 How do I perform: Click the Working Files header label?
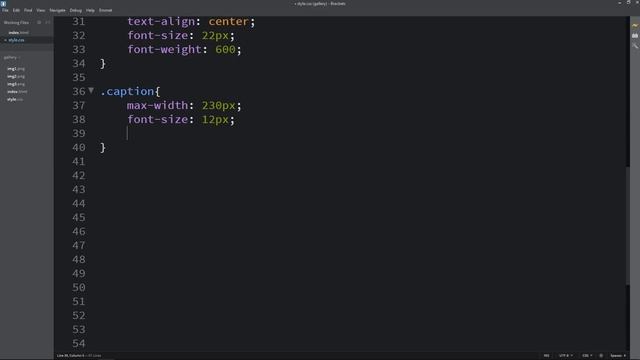click(x=16, y=22)
